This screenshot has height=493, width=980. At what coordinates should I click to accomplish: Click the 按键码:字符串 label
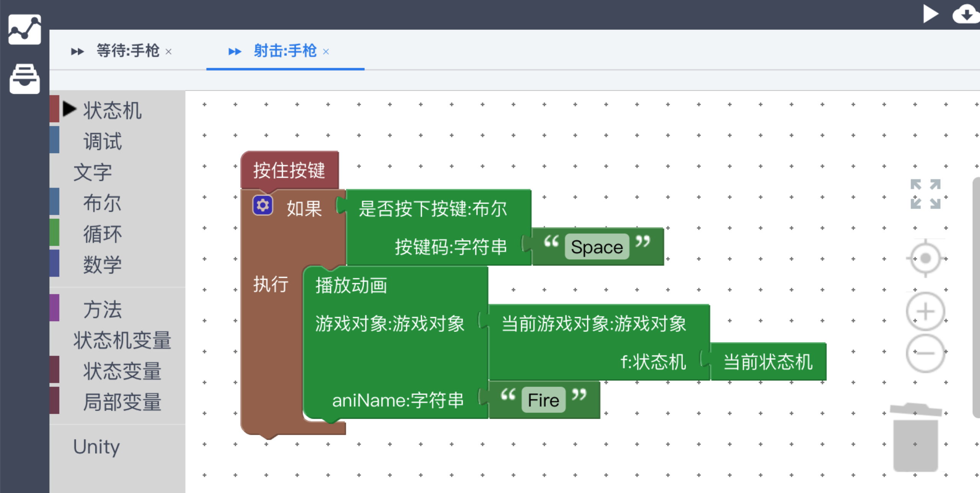tap(451, 247)
